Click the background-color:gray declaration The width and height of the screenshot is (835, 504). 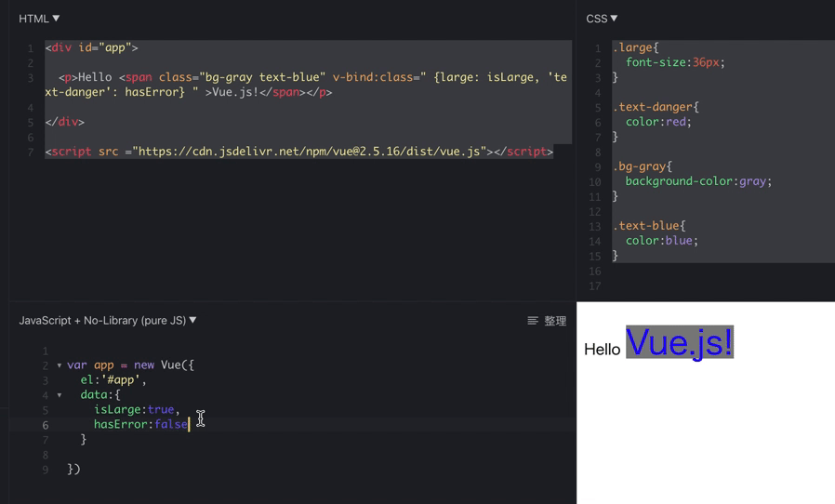click(x=698, y=181)
